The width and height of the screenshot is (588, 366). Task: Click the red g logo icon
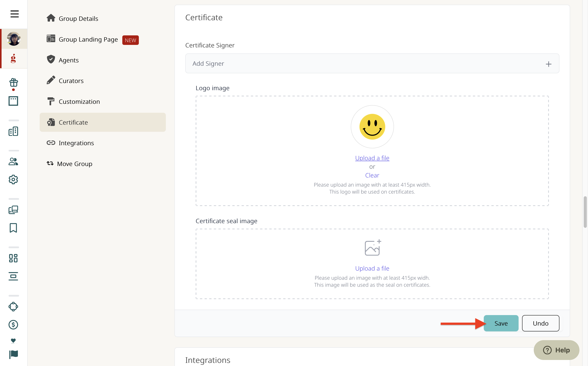coord(13,58)
